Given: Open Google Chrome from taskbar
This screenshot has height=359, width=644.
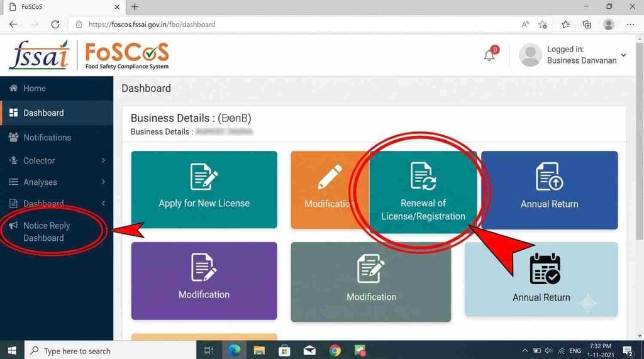Looking at the screenshot, I should (335, 350).
